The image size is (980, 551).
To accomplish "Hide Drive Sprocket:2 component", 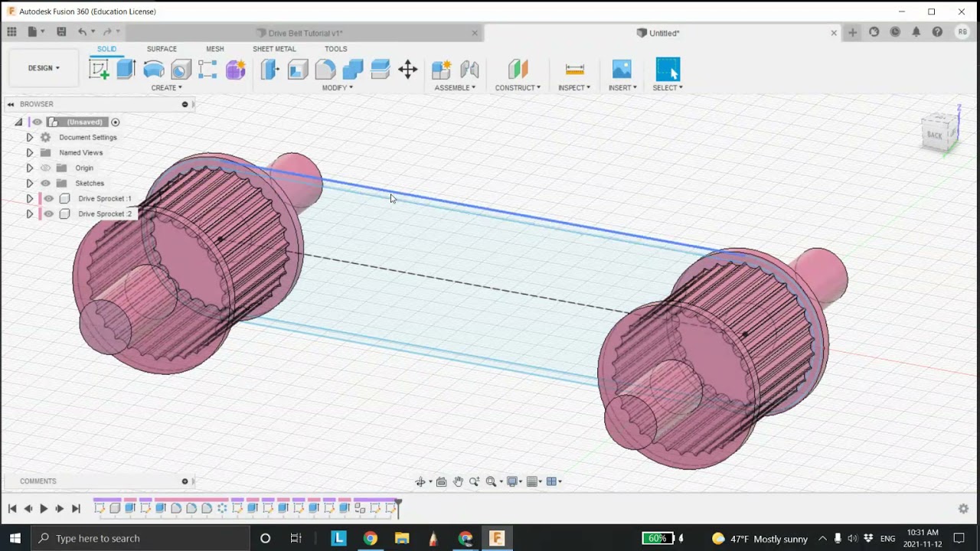I will [x=48, y=214].
